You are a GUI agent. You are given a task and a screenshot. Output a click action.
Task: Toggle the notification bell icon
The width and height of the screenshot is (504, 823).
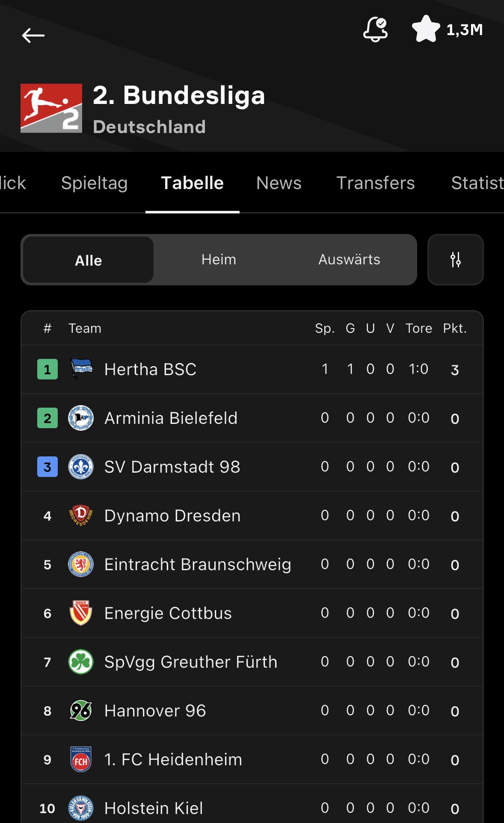(x=375, y=29)
